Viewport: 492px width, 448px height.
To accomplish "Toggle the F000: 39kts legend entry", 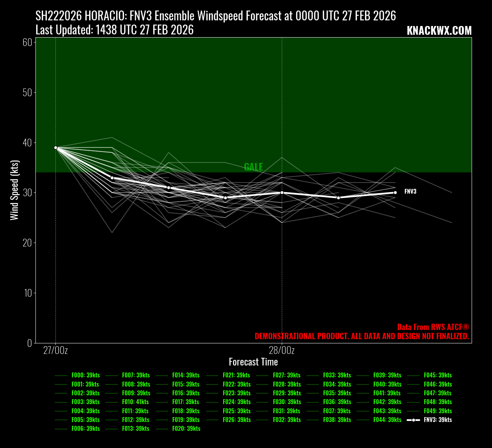I will coord(85,375).
